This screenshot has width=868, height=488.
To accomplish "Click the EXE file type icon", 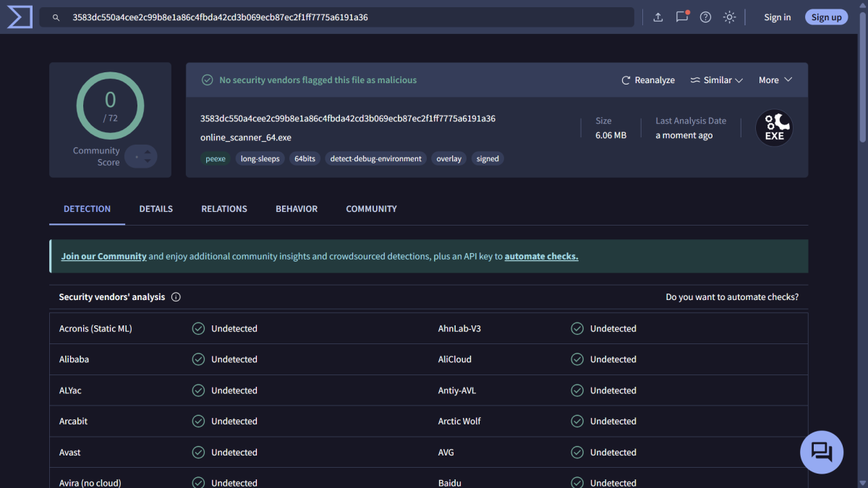I will [774, 128].
